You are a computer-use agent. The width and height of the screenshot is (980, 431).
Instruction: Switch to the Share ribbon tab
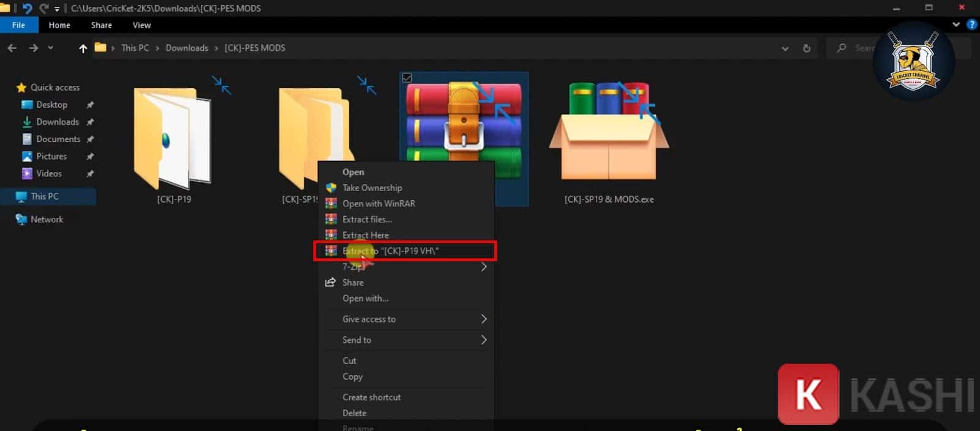(102, 25)
